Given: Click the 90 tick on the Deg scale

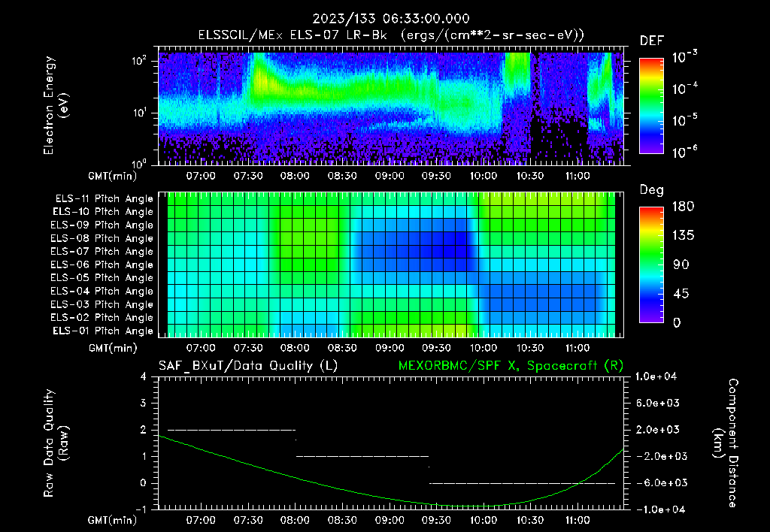Looking at the screenshot, I should point(681,264).
